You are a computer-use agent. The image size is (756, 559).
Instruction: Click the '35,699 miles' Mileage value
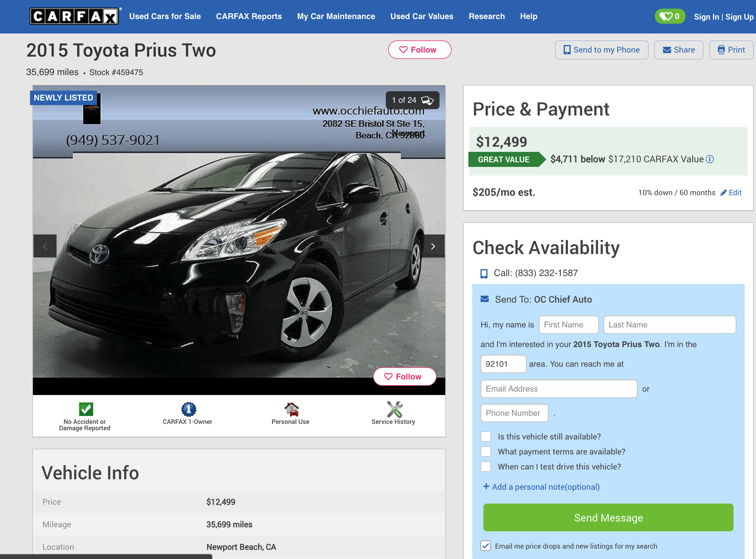tap(229, 524)
